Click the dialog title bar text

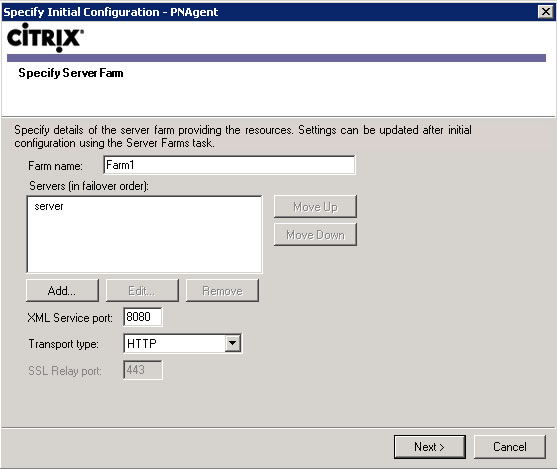(x=110, y=12)
